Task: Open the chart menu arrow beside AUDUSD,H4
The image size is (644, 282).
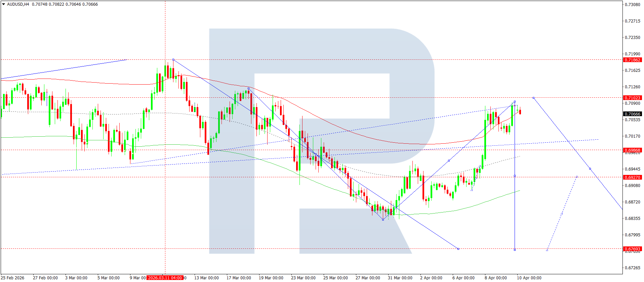Action: tap(4, 4)
